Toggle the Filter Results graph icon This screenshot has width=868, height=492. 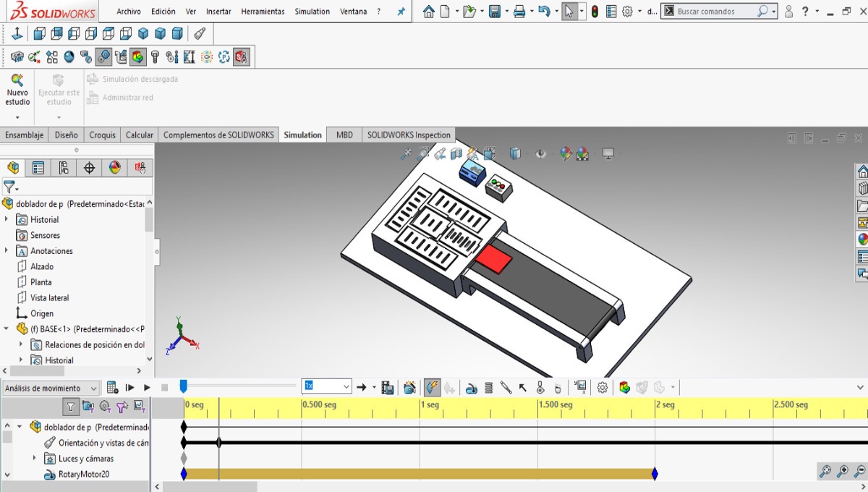point(139,407)
